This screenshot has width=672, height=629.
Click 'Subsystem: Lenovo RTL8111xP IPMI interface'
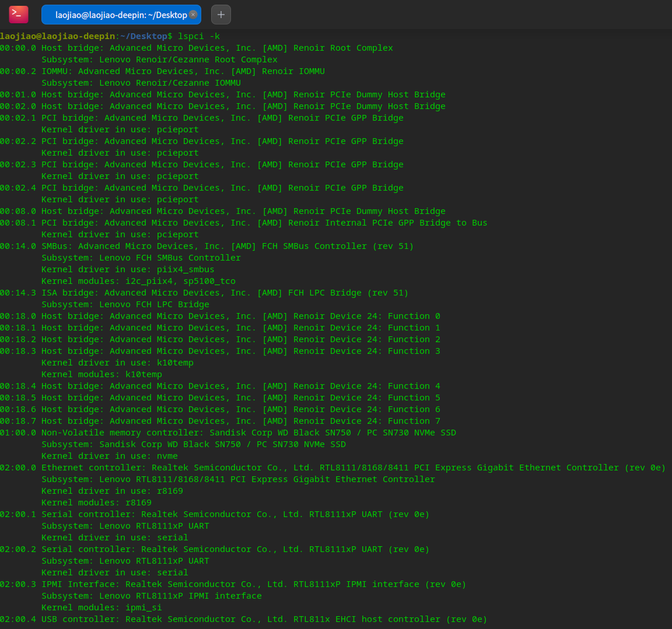pos(151,596)
